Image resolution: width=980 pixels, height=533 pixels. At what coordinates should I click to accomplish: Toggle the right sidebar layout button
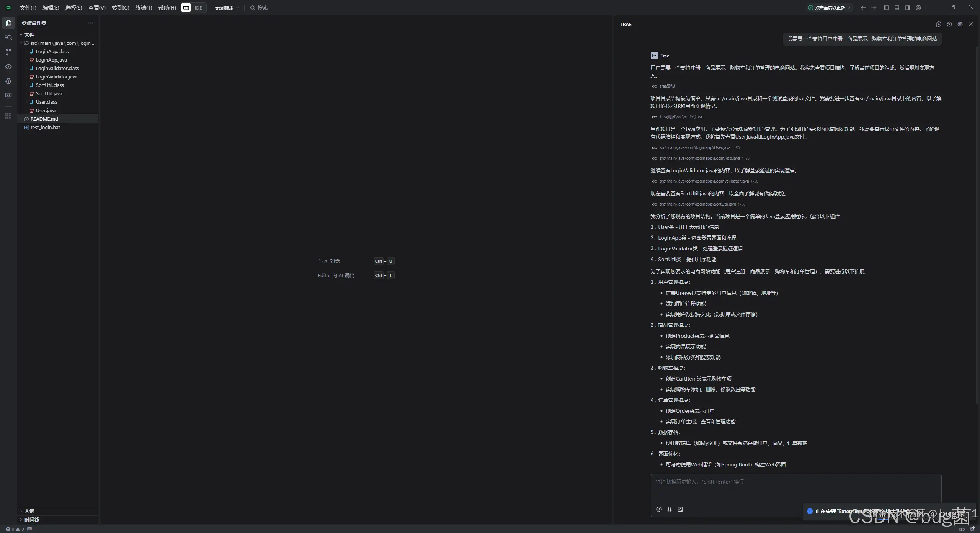(907, 8)
